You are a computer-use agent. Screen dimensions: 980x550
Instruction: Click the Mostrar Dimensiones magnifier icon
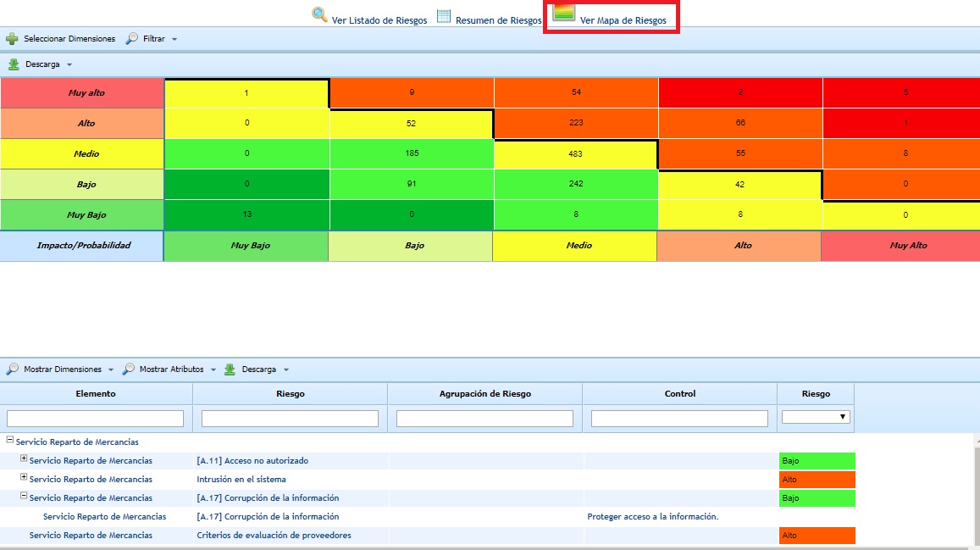[13, 369]
